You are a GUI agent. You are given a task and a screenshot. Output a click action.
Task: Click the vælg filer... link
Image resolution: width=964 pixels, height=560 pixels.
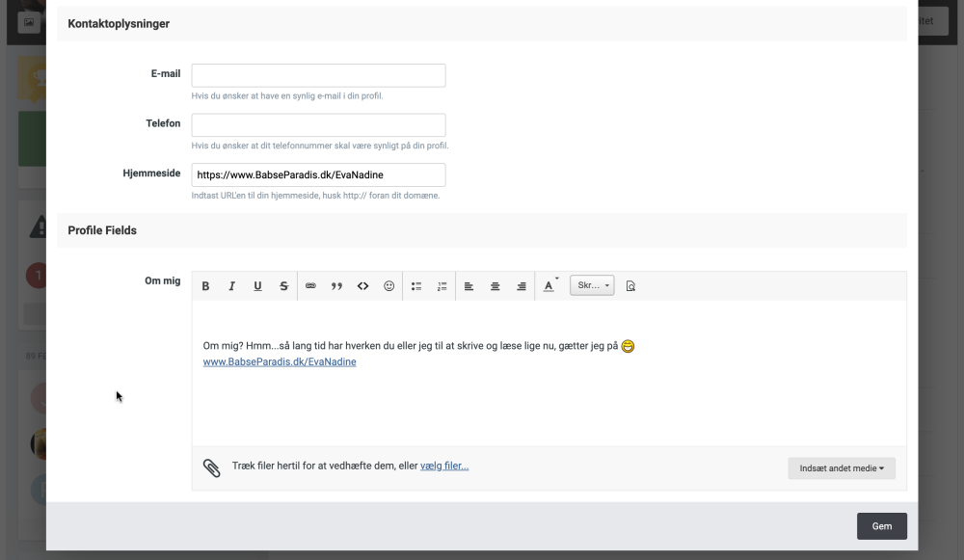[444, 466]
